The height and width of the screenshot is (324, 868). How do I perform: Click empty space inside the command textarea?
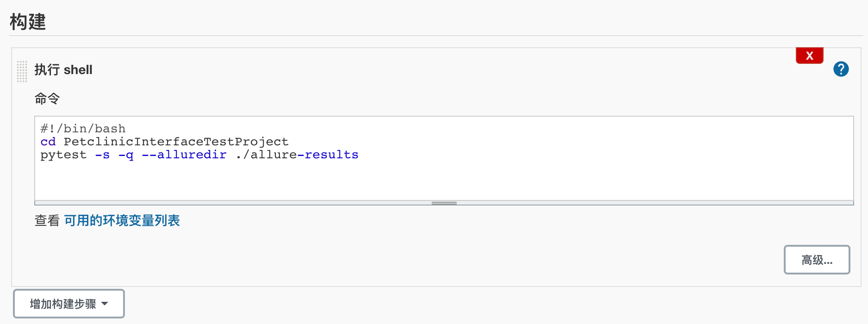coord(443,181)
